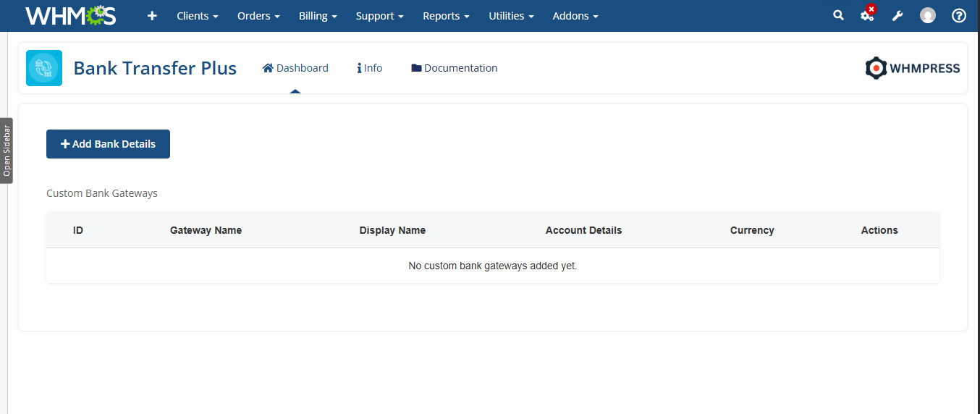The width and height of the screenshot is (980, 414).
Task: Click the Bank Transfer Plus module icon
Action: (x=44, y=68)
